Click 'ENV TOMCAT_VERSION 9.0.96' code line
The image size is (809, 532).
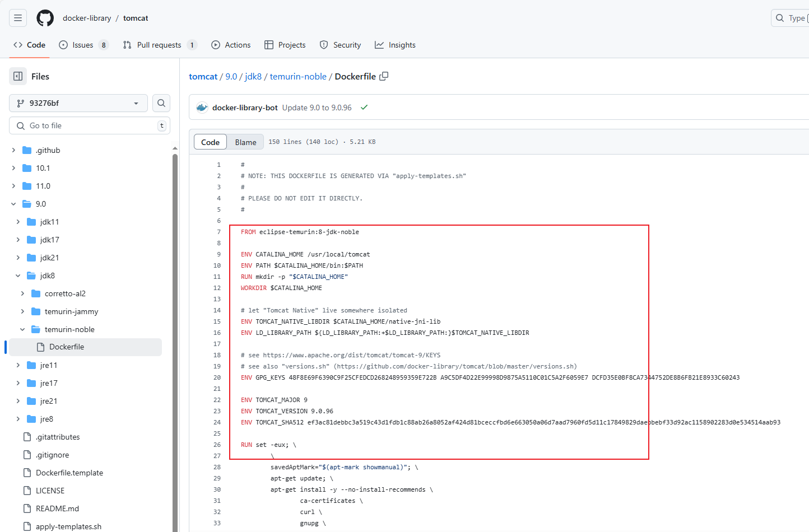(287, 411)
